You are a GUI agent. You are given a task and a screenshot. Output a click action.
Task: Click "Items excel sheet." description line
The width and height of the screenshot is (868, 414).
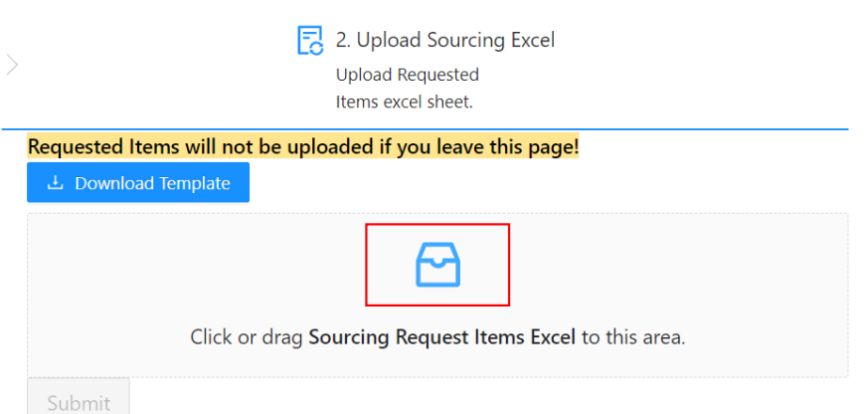(x=404, y=102)
